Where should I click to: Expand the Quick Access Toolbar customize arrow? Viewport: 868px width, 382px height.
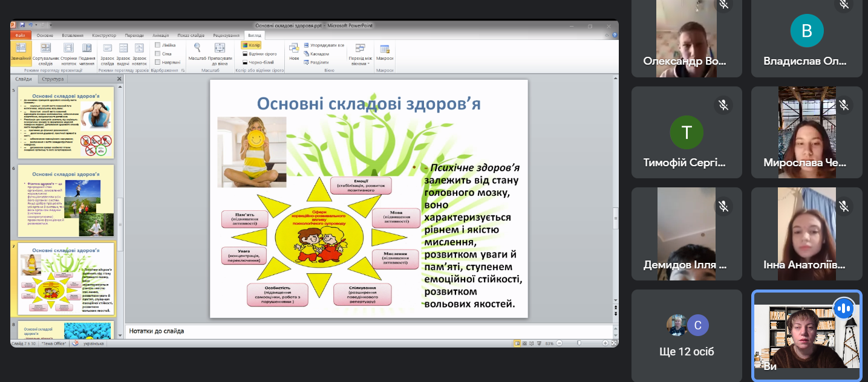point(50,25)
